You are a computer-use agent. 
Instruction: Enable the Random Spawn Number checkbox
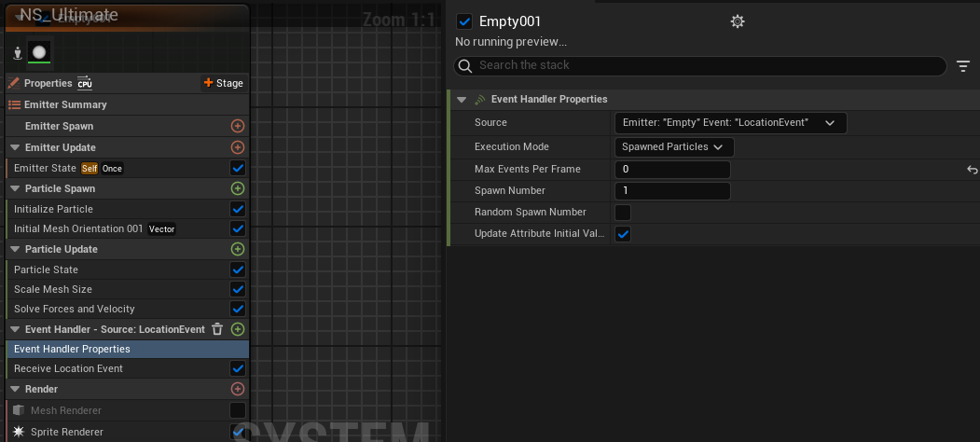[623, 213]
